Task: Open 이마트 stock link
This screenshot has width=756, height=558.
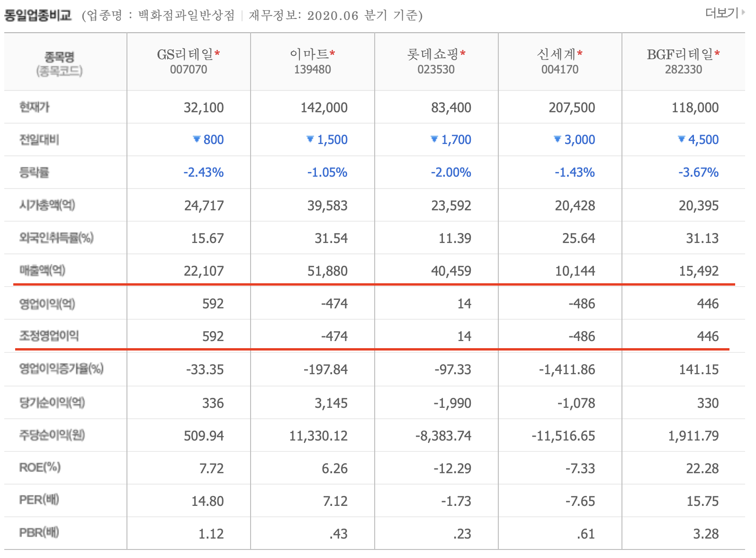Action: [x=309, y=54]
